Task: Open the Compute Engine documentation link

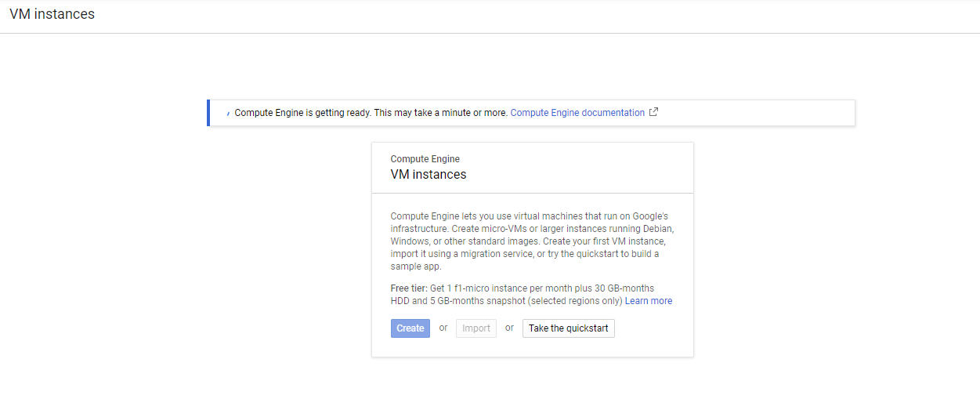Action: (577, 113)
